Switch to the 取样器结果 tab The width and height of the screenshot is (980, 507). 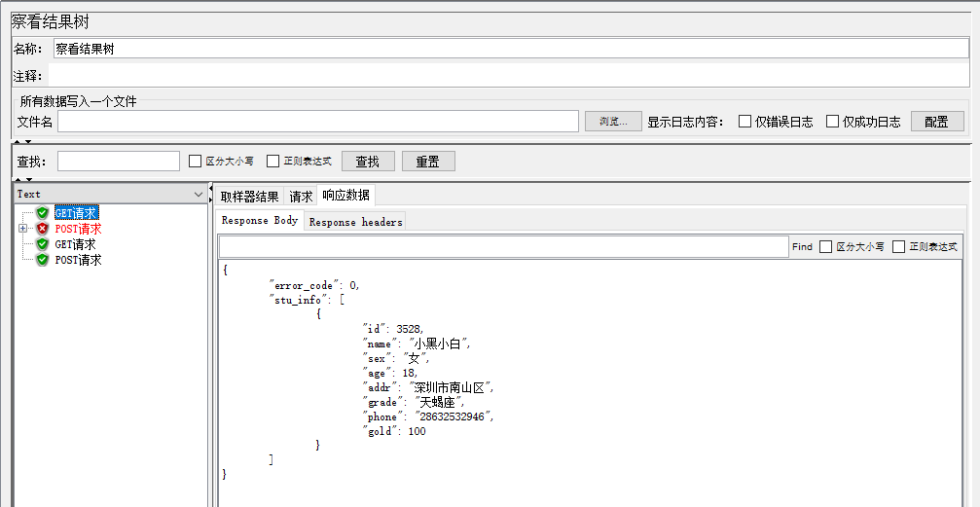pos(250,196)
